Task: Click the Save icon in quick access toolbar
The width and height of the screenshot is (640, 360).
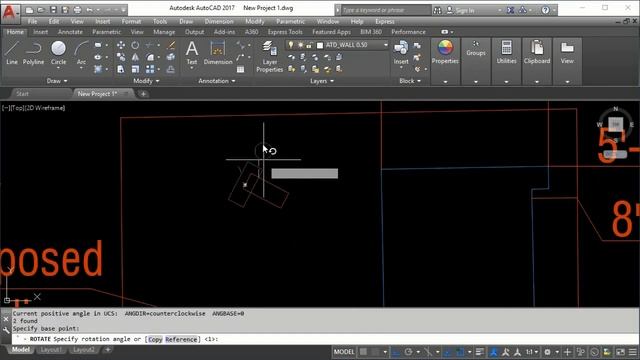Action: click(53, 10)
